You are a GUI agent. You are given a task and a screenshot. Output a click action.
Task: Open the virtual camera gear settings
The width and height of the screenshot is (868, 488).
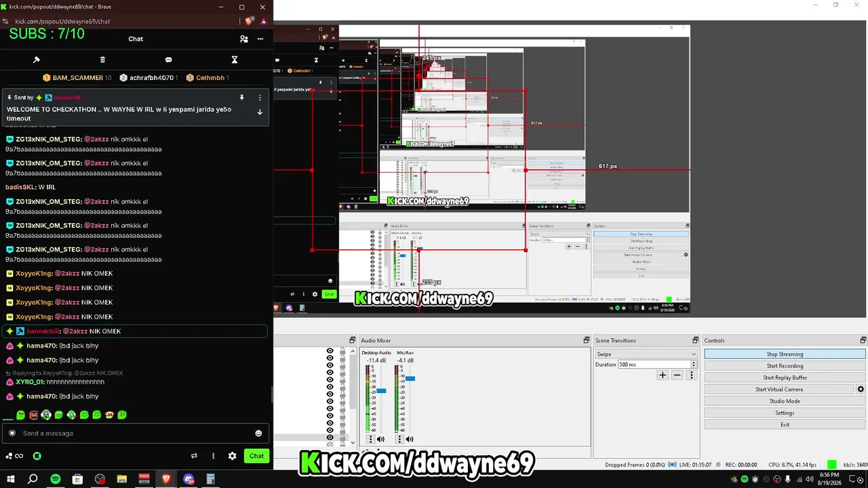tap(861, 389)
